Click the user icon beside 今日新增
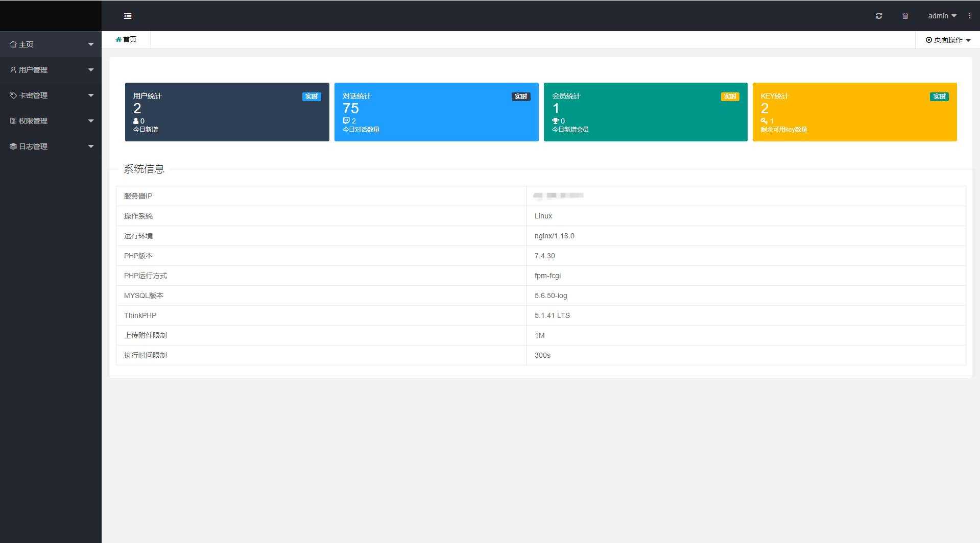980x543 pixels. (136, 121)
